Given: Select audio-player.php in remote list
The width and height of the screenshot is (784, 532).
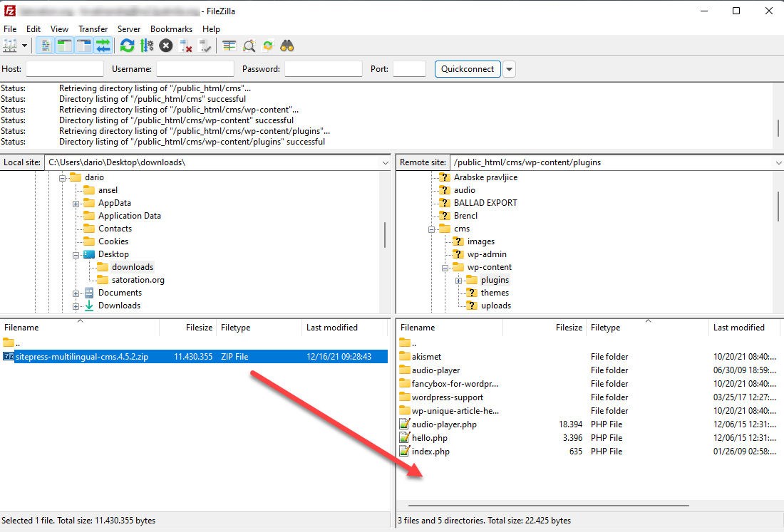Looking at the screenshot, I should (444, 424).
